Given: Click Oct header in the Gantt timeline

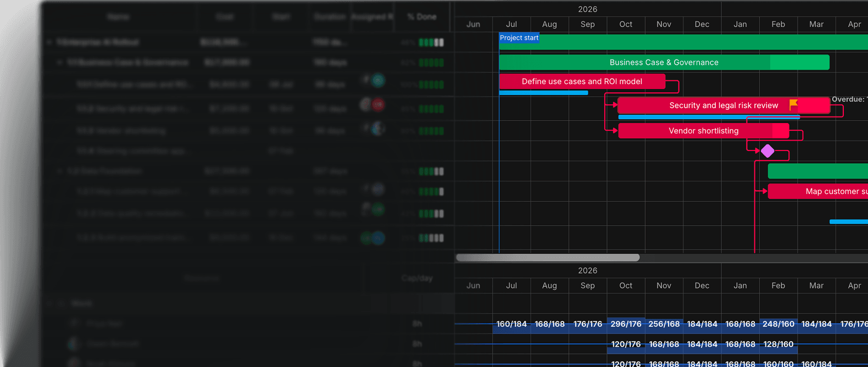Looking at the screenshot, I should (x=626, y=24).
